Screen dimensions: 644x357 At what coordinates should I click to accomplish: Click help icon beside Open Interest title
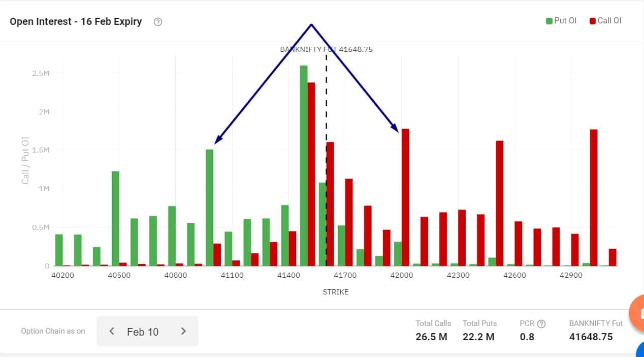coord(158,22)
